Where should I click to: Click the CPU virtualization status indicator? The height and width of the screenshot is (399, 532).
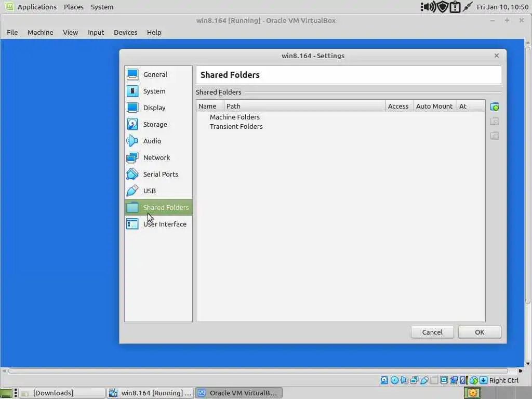click(463, 380)
